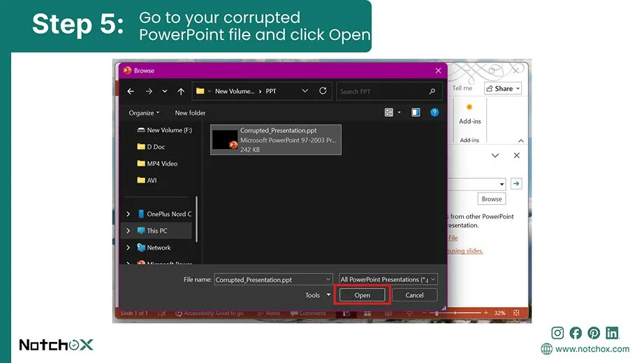The height and width of the screenshot is (363, 644).
Task: Open the All PowerPoint Presentations file type dropdown
Action: [x=388, y=280]
